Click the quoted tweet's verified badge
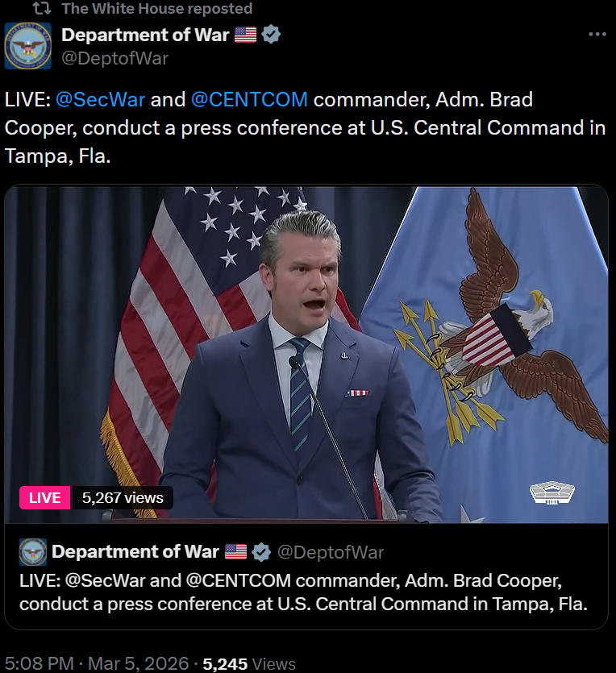The height and width of the screenshot is (673, 616). (261, 552)
